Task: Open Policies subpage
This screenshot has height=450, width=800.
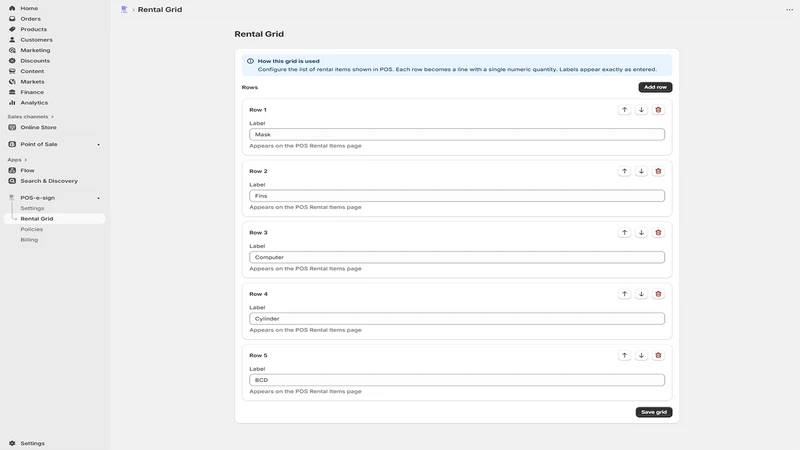Action: click(x=32, y=229)
